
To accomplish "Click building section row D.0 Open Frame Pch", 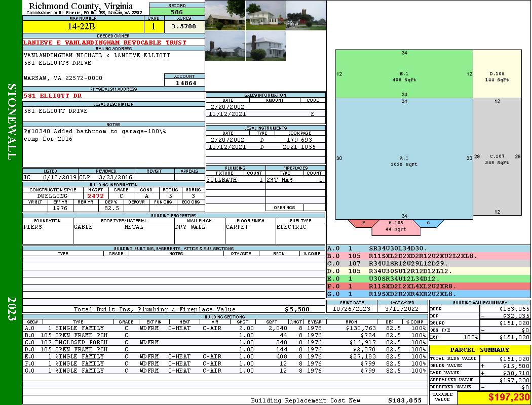I will click(225, 349).
